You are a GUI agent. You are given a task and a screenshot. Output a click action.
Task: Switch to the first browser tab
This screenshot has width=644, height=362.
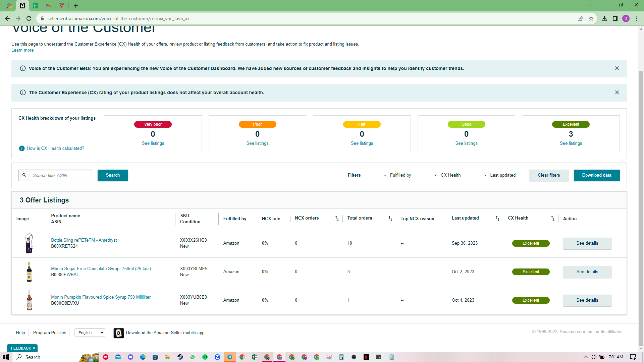(x=9, y=5)
